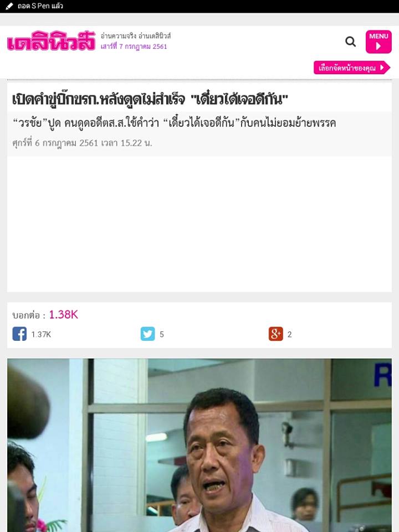Click the subheadline starting with วรชัย

174,123
